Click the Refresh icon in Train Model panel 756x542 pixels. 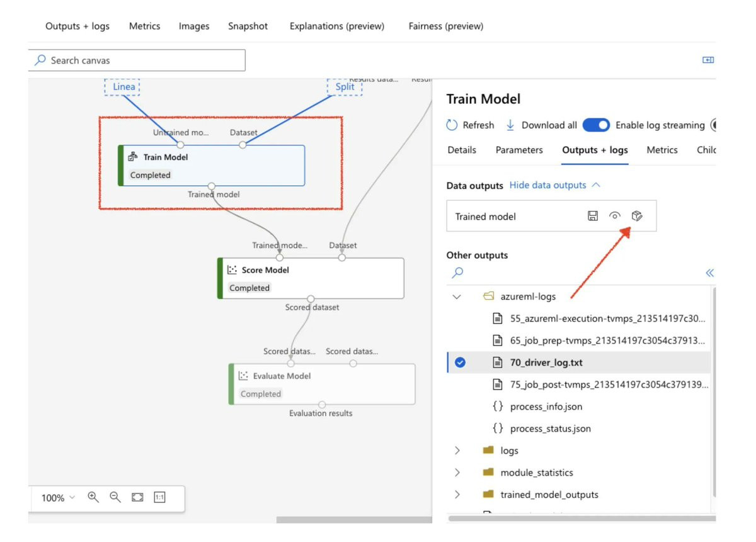pyautogui.click(x=452, y=125)
